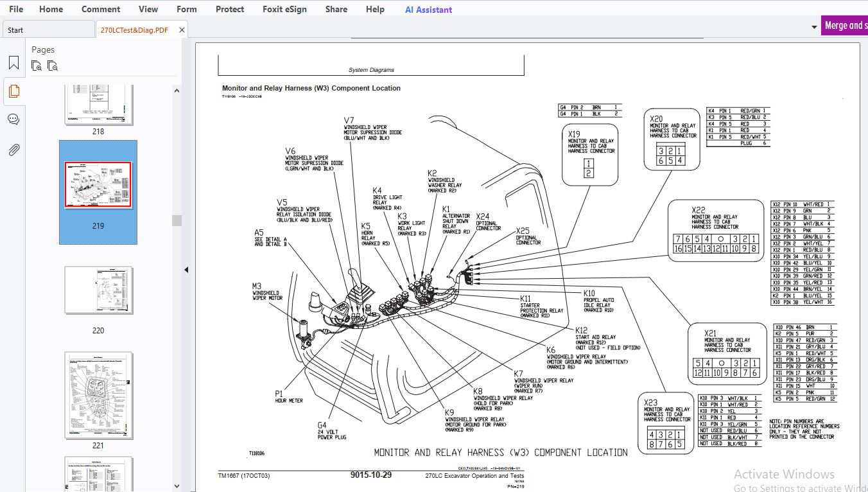Viewport: 868px width, 492px height.
Task: Switch to the Home ribbon tab
Action: pos(51,9)
